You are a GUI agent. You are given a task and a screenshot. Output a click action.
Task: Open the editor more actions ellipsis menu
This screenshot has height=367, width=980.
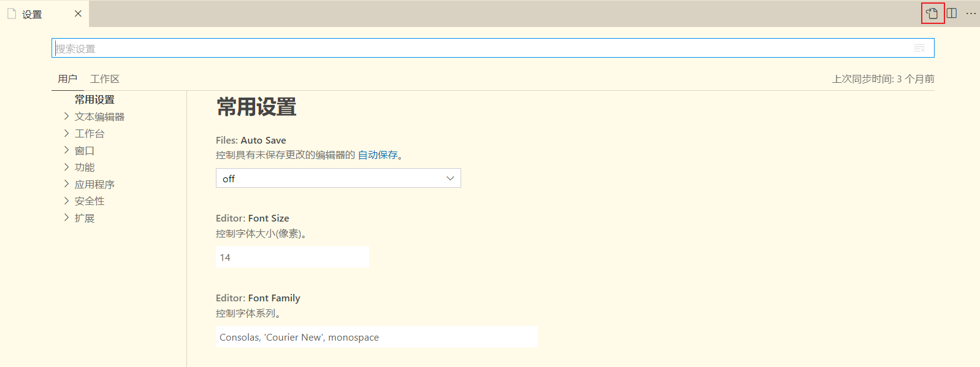pos(971,13)
